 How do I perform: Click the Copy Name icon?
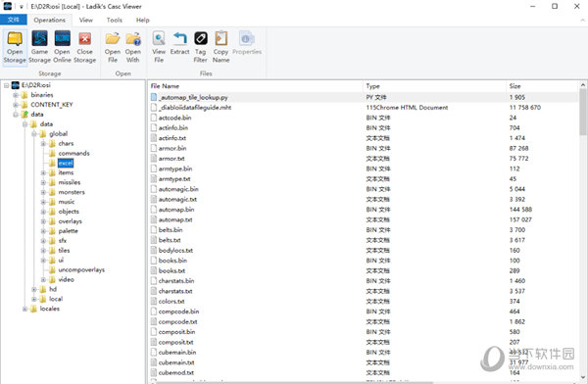point(220,47)
